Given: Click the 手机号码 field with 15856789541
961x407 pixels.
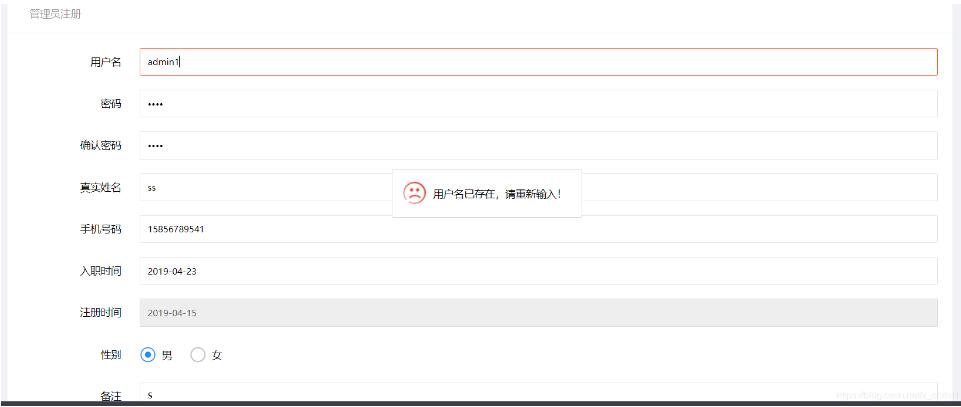Looking at the screenshot, I should (x=538, y=229).
